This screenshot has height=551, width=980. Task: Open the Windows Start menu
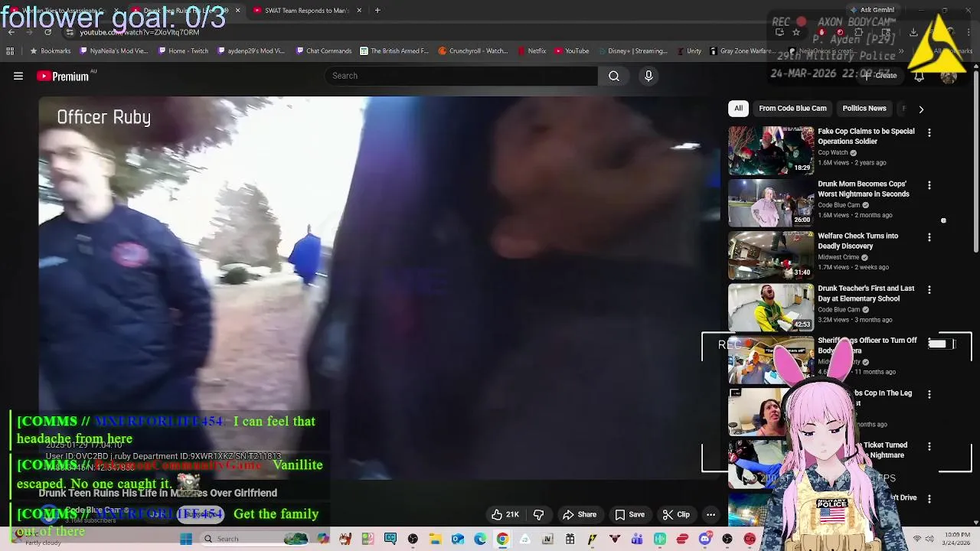tap(186, 539)
